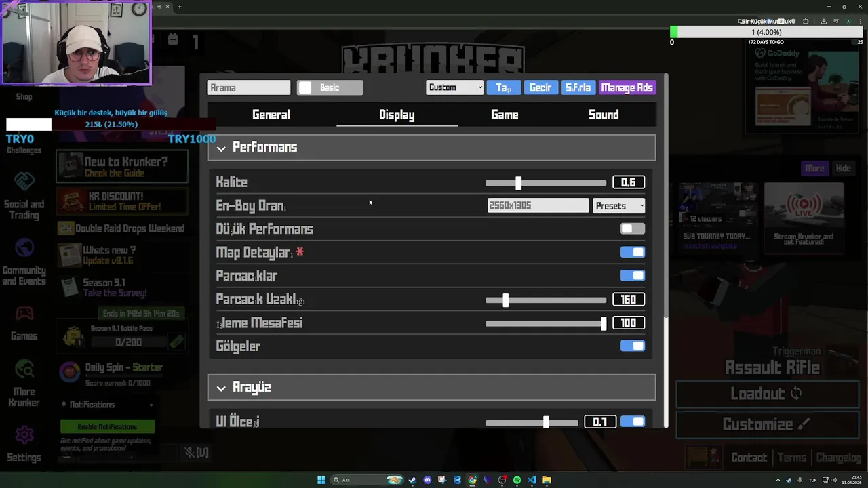Open Discord from the taskbar
This screenshot has width=868, height=488.
427,480
